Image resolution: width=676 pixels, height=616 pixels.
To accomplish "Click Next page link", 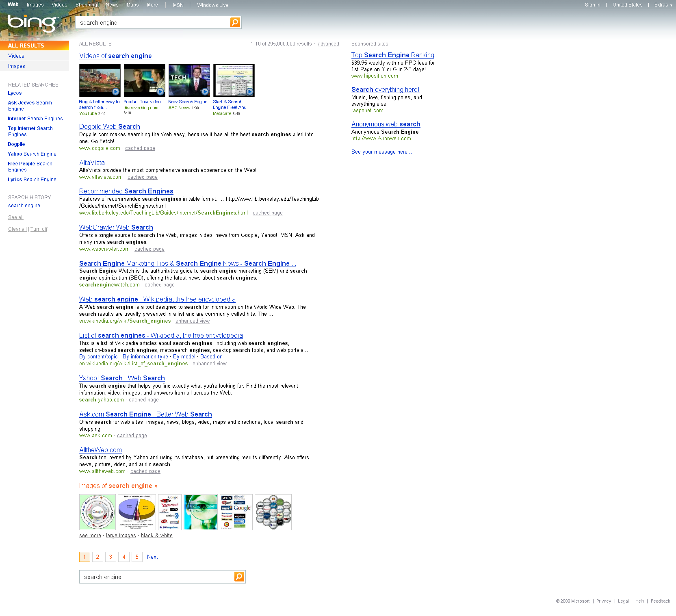I will [152, 557].
